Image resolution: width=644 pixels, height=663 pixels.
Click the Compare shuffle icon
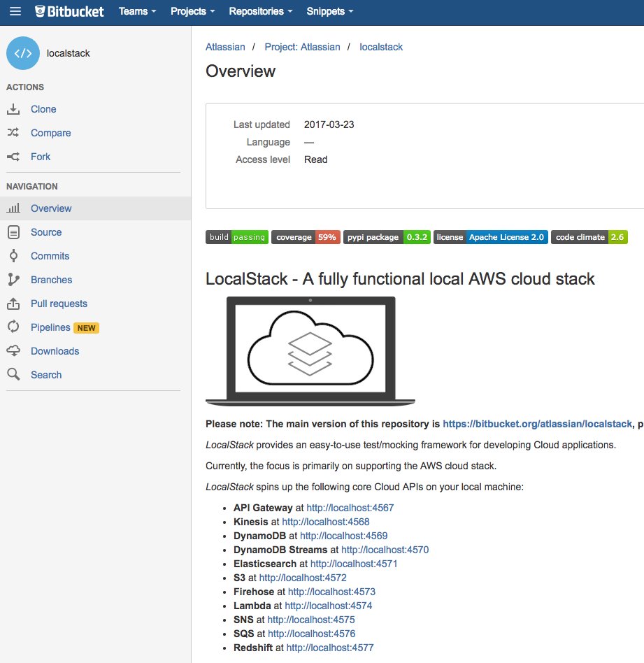[x=13, y=133]
